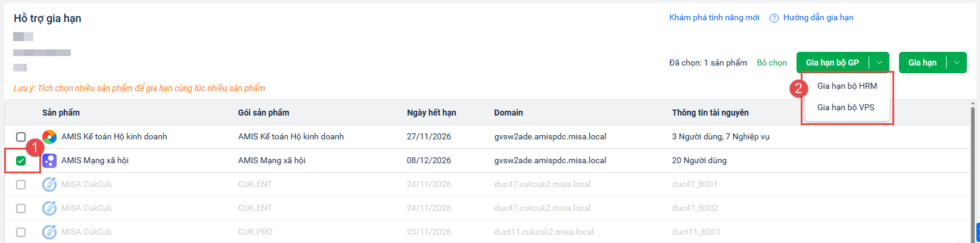Click the CUK.PRO package cell
The height and width of the screenshot is (243, 980).
tap(255, 232)
